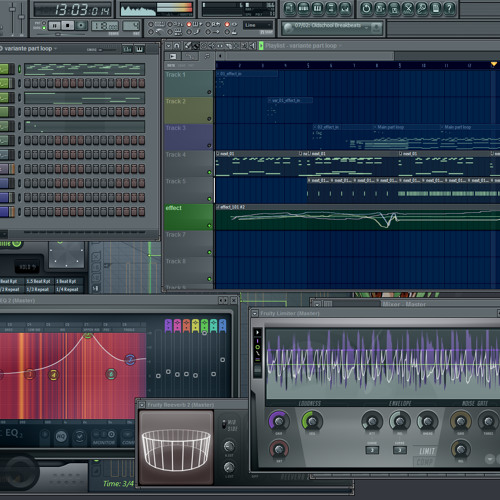Pause playback with the transport pause button

coord(54,26)
